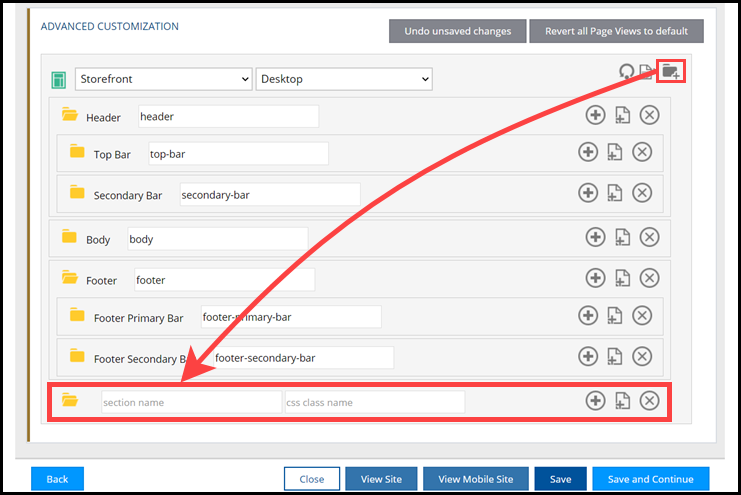Click the green page layout icon

[59, 79]
